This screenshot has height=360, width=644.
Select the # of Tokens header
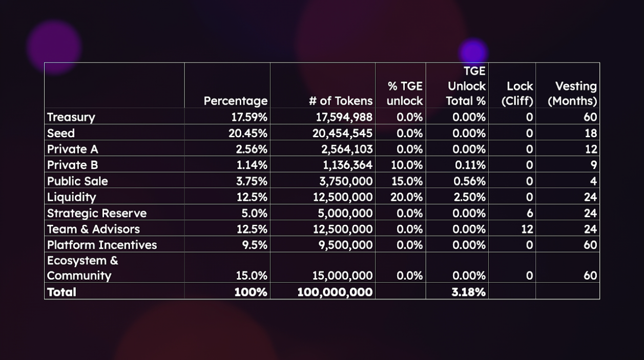[x=341, y=101]
